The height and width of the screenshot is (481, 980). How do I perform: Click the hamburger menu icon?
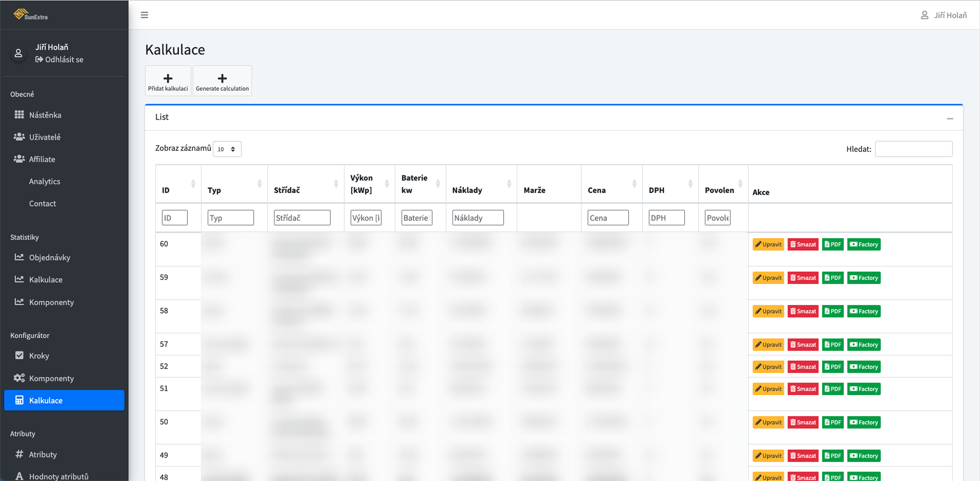pos(144,15)
